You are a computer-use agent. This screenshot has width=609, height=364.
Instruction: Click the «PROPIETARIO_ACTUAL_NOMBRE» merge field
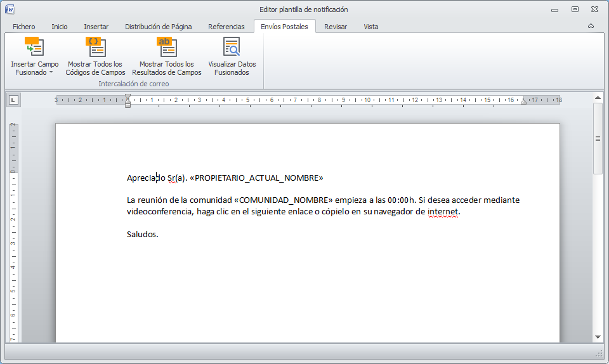[256, 178]
